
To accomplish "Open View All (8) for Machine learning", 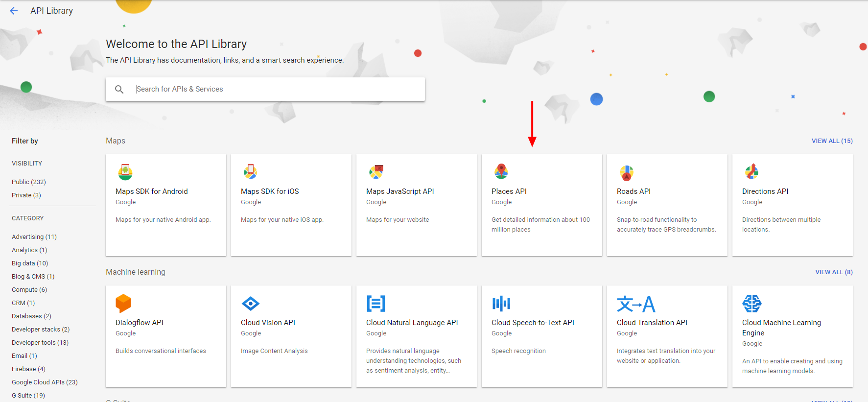I will click(834, 272).
